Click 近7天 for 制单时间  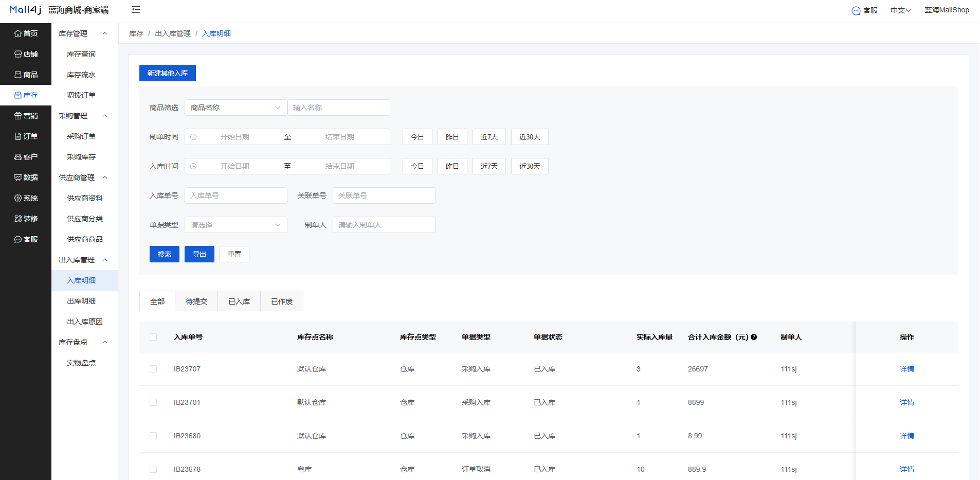[489, 137]
